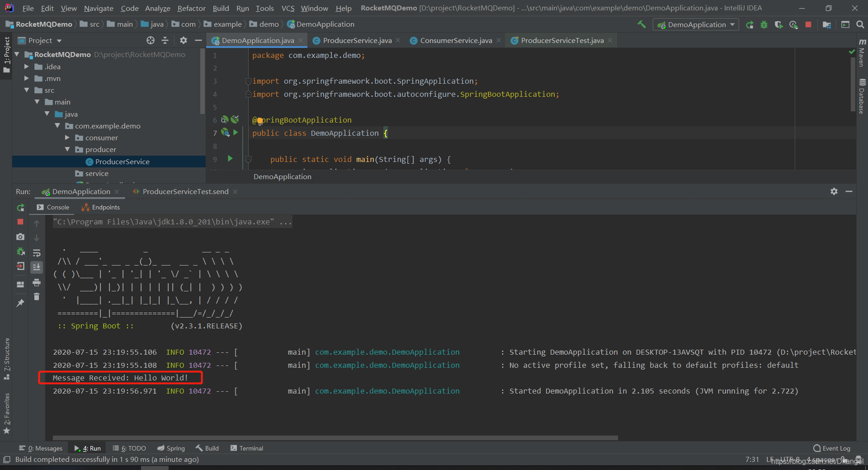The image size is (868, 470).
Task: Clear console with the trash icon
Action: (37, 297)
